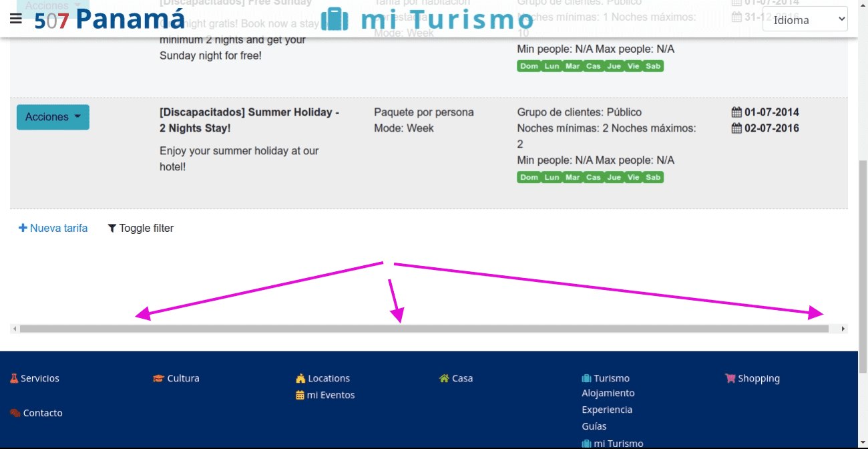Click the Locations icon in footer
Viewport: 868px width, 449px height.
coord(300,378)
